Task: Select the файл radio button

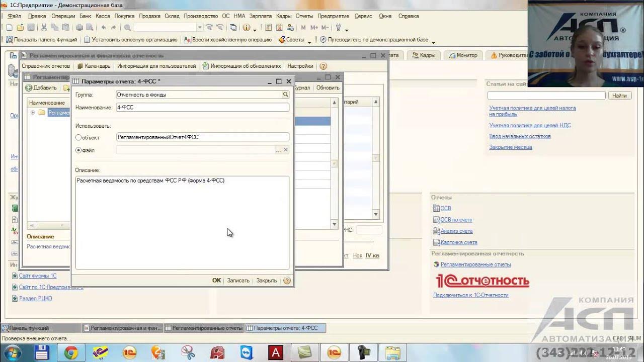Action: 78,150
